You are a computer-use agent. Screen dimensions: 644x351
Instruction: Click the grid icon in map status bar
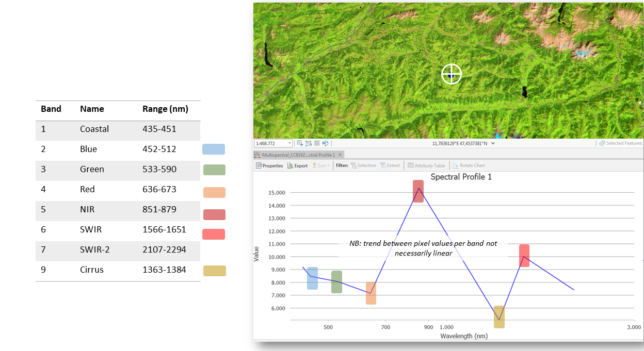(x=317, y=143)
